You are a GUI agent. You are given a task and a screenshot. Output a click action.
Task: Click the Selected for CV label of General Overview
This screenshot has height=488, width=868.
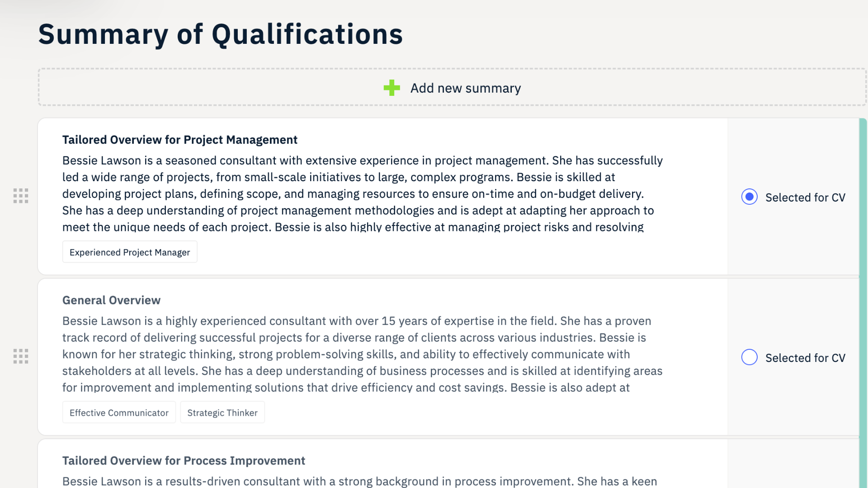coord(805,358)
